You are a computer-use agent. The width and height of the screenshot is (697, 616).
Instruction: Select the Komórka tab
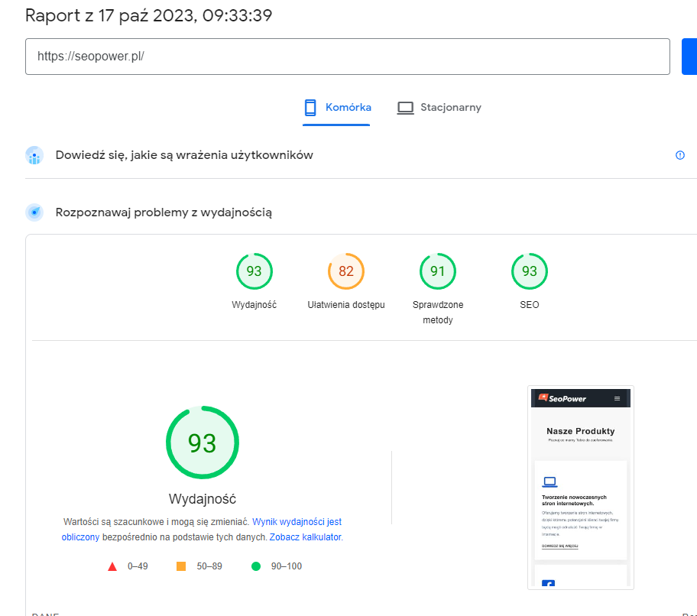336,107
